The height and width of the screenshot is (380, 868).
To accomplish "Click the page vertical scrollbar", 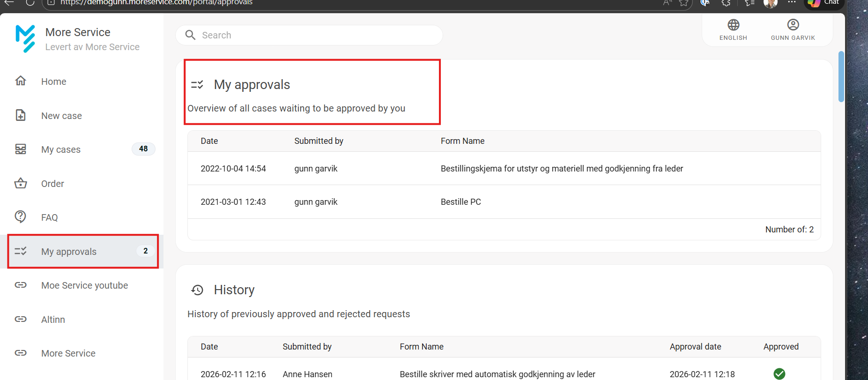I will [841, 77].
